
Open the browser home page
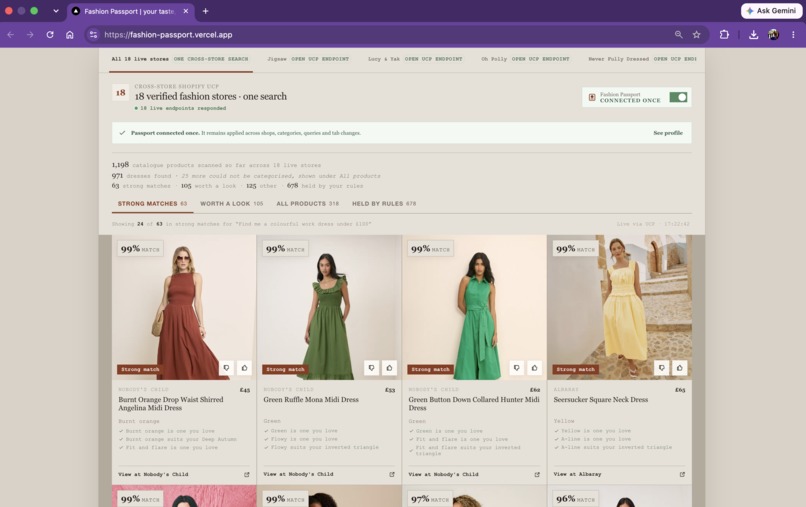point(70,35)
